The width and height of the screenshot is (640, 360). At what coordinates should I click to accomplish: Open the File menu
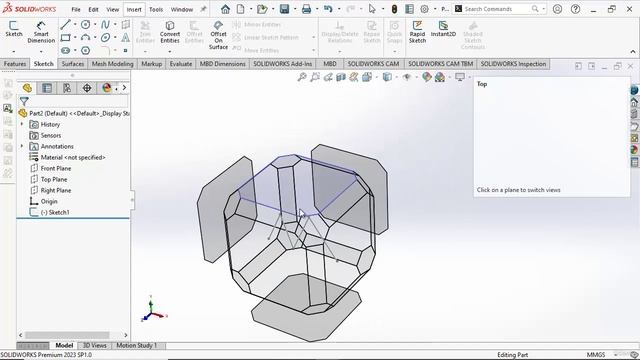76,9
